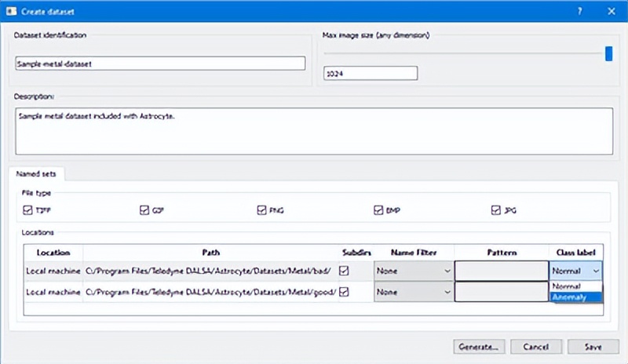Toggle Subdirs checkbox for Metal/bad path

coord(345,271)
